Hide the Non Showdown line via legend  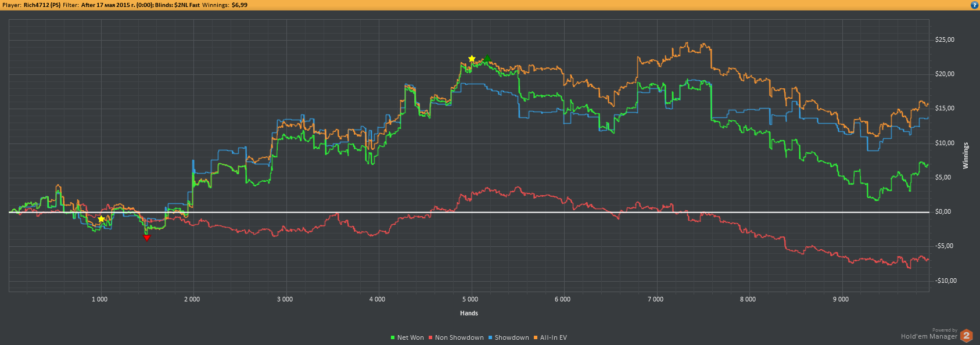[x=459, y=337]
